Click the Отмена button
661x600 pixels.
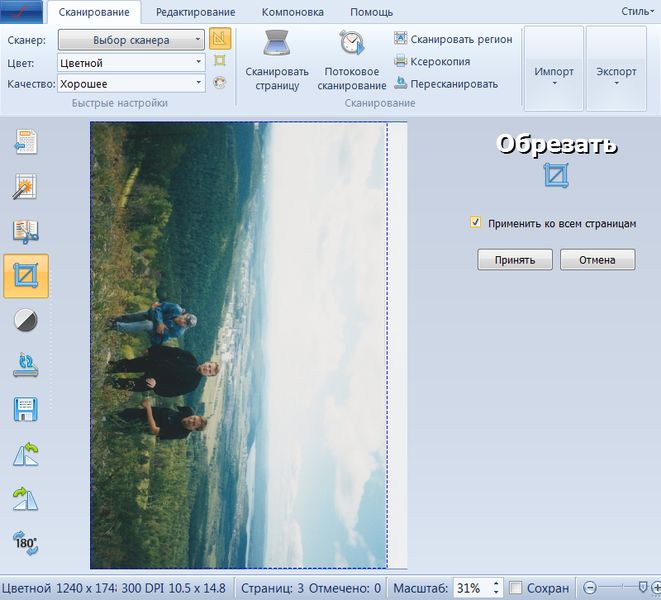[597, 260]
